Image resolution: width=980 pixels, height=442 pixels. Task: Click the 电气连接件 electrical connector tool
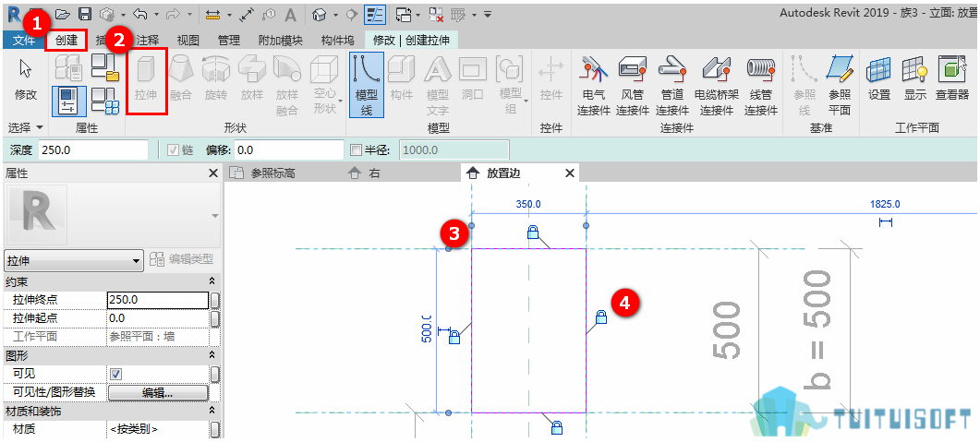pyautogui.click(x=592, y=86)
